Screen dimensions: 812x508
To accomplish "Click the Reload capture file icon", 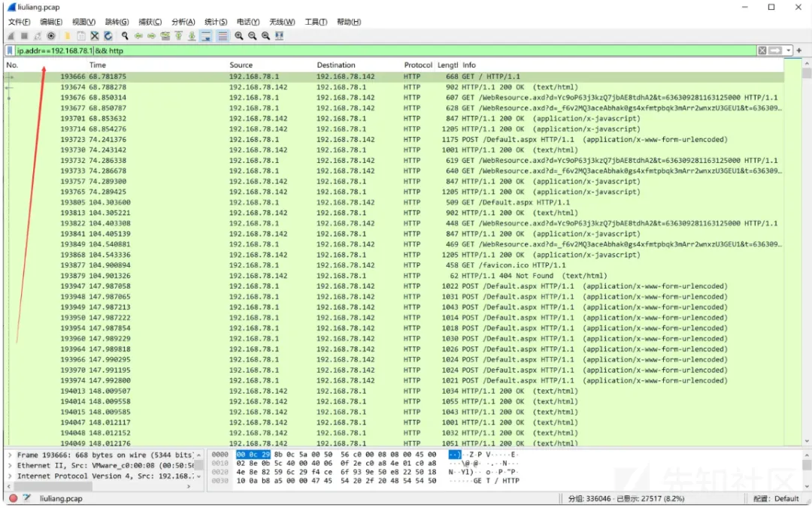I will (108, 36).
